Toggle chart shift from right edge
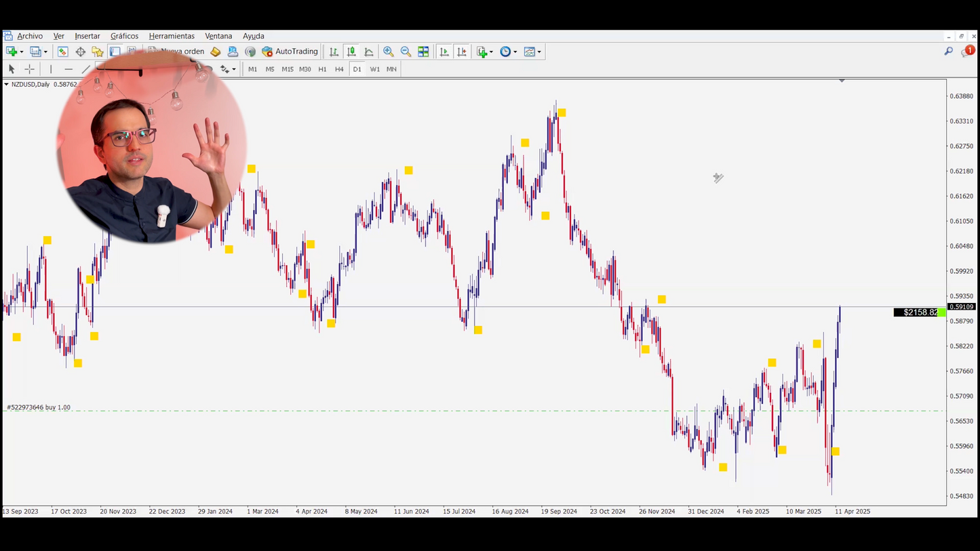 click(x=462, y=52)
